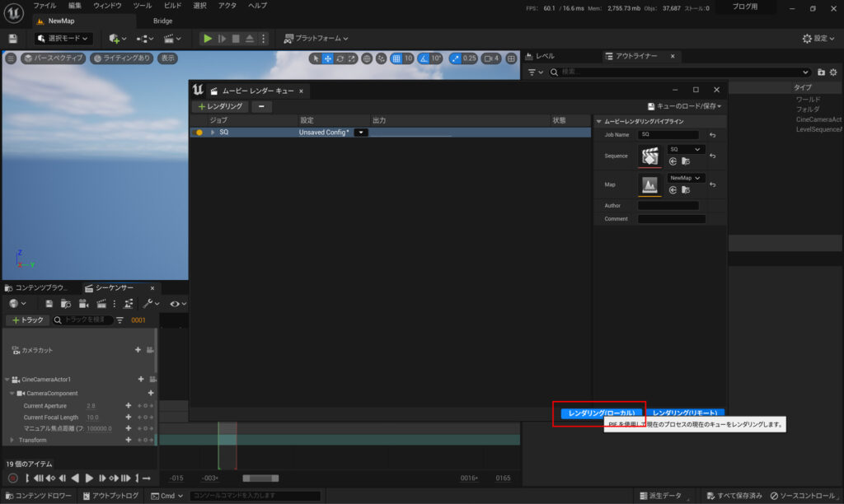Open the NewMap map dropdown
Viewport: 844px width, 504px height.
coord(686,178)
